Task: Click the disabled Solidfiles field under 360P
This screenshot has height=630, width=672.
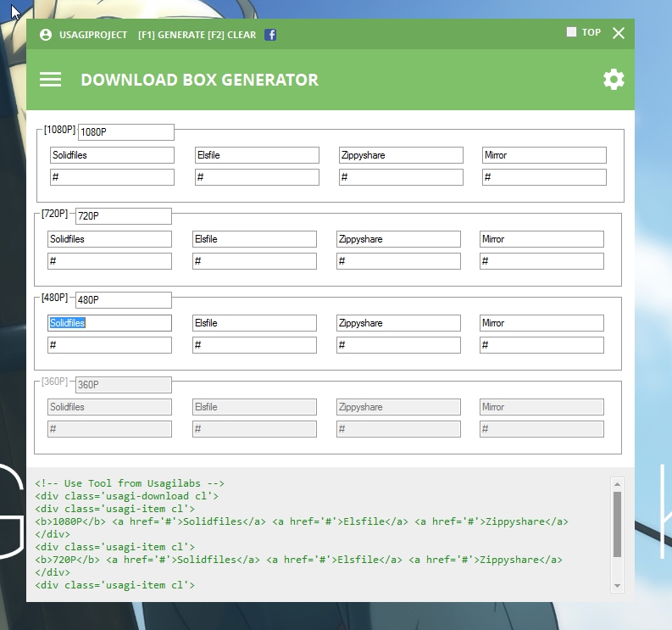Action: click(x=109, y=407)
